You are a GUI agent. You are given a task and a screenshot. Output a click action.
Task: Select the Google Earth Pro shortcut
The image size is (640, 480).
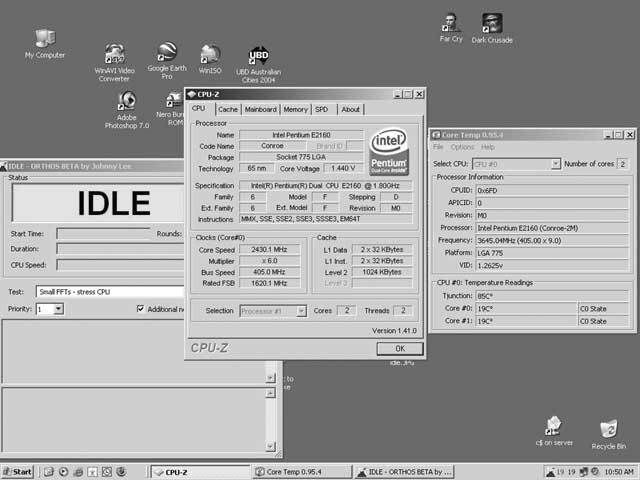tap(167, 60)
